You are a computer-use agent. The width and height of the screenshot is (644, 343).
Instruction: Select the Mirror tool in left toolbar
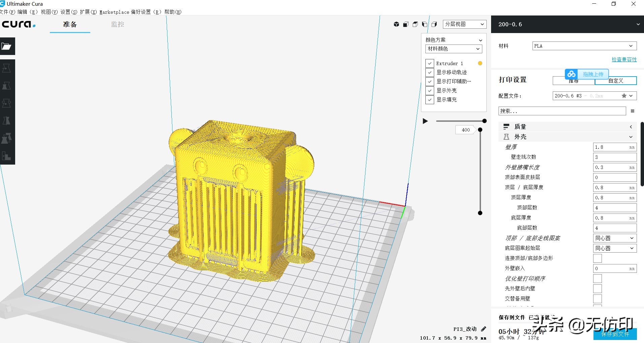7,121
